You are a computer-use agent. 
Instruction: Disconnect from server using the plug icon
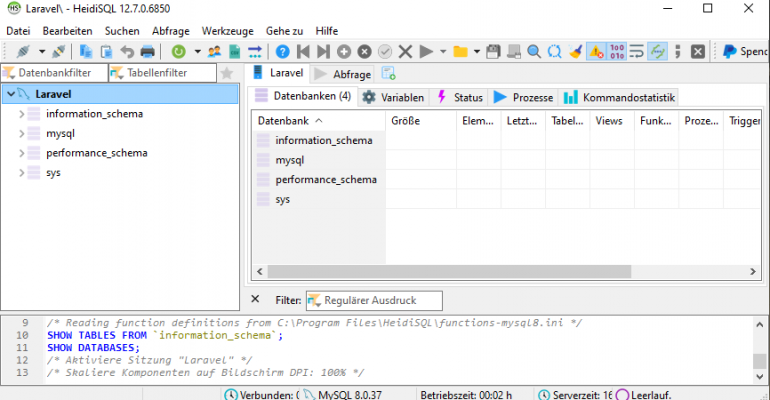tap(59, 52)
